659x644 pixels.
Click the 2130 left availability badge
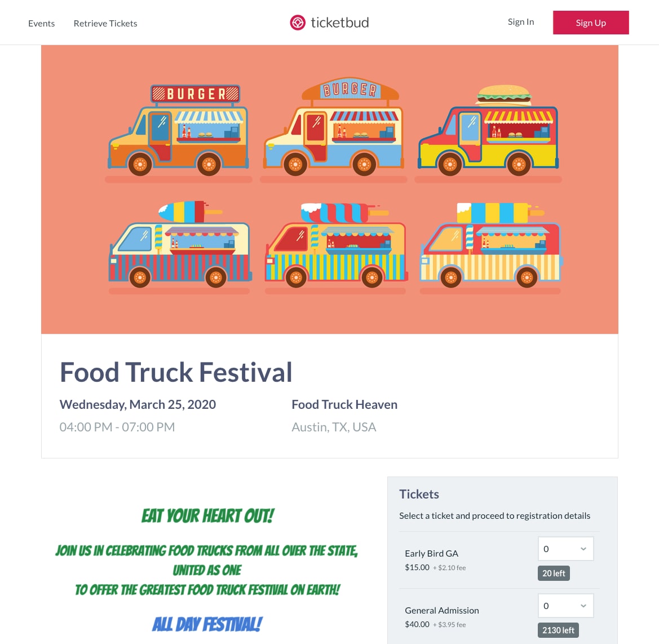pyautogui.click(x=558, y=630)
